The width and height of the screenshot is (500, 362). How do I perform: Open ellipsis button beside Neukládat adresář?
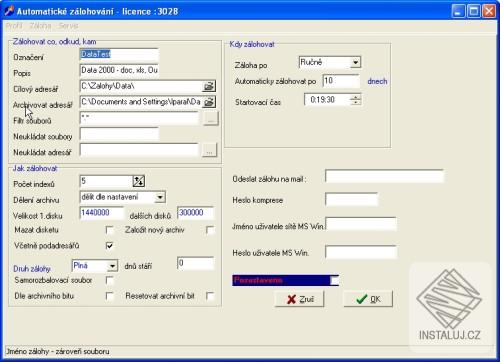coord(210,150)
